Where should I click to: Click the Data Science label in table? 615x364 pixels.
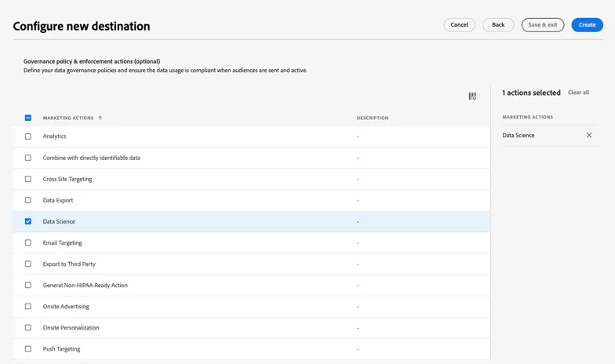pos(59,221)
